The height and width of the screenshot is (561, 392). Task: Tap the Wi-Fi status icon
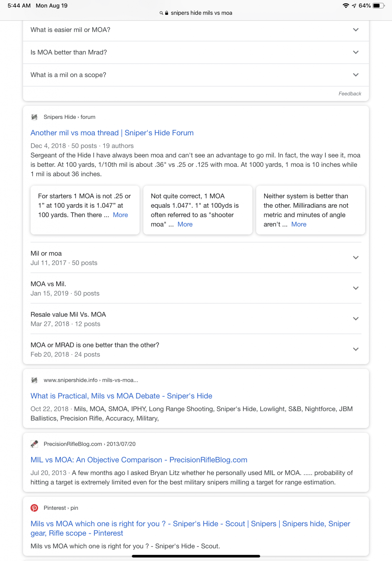(346, 6)
